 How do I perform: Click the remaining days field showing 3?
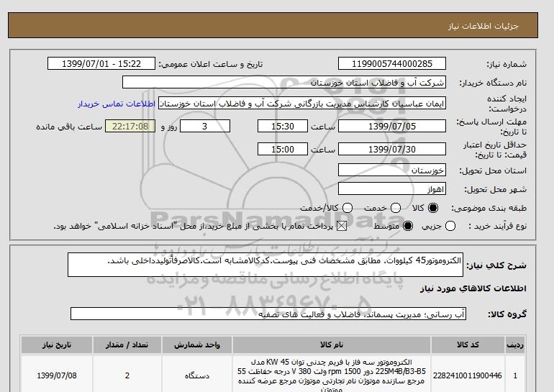click(205, 126)
